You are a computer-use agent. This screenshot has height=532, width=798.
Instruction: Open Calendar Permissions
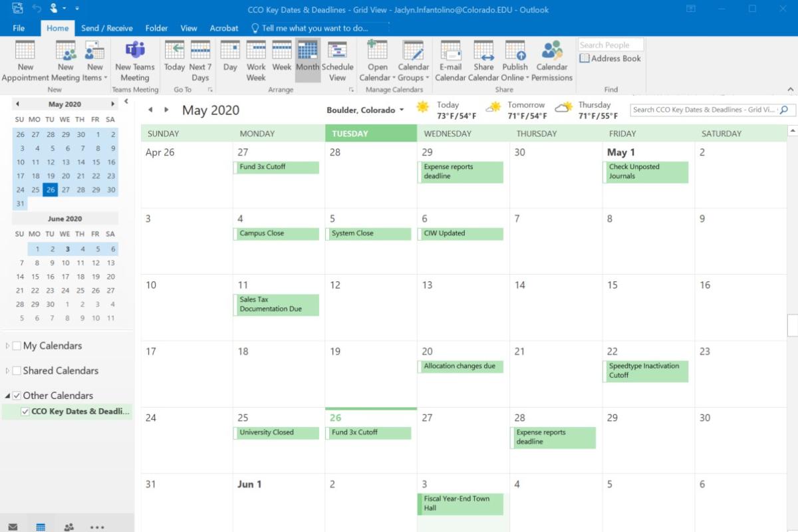[552, 61]
